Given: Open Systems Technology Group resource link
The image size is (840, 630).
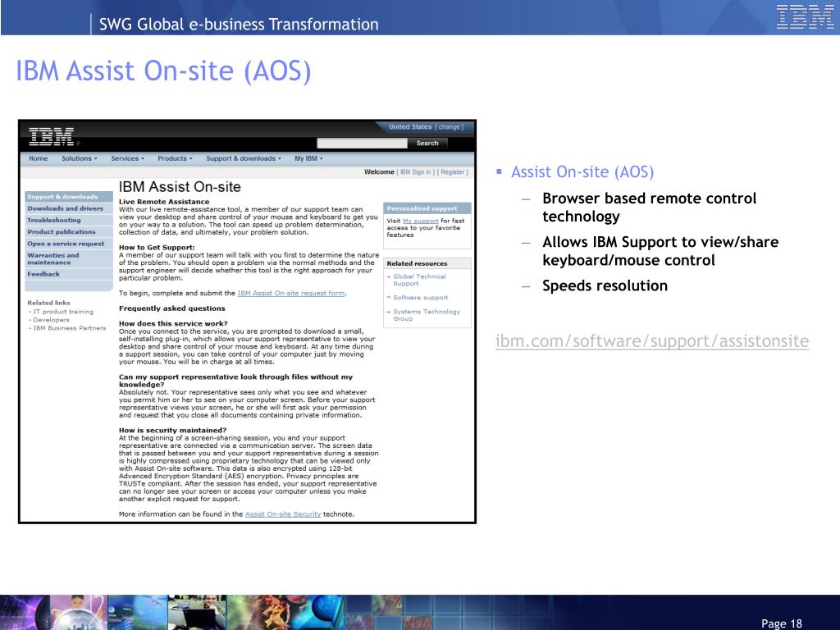Looking at the screenshot, I should click(427, 315).
